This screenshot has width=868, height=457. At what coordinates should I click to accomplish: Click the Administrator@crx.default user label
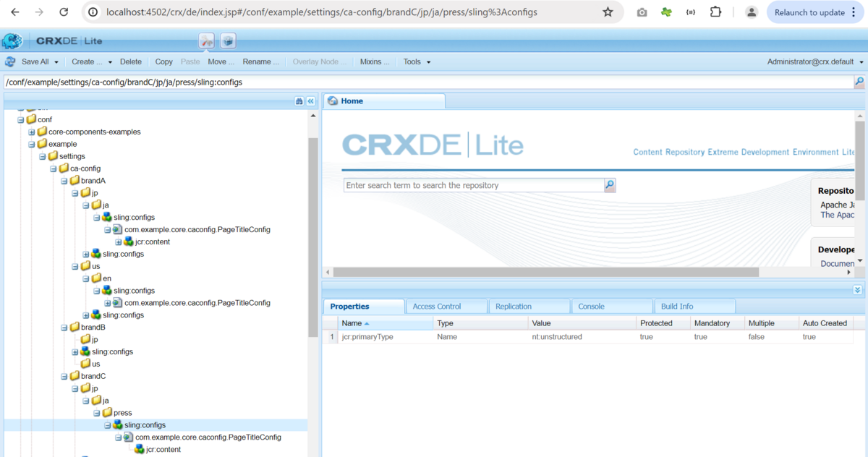tap(811, 62)
